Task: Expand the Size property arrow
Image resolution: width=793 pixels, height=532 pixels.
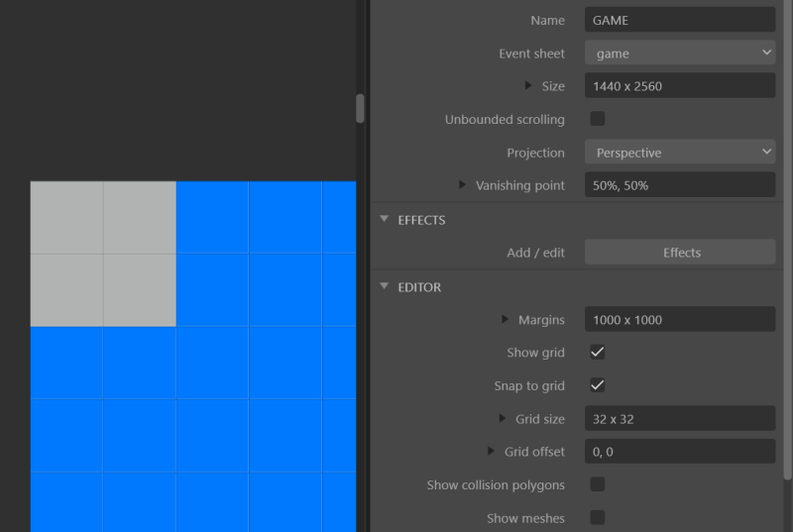Action: [x=528, y=85]
